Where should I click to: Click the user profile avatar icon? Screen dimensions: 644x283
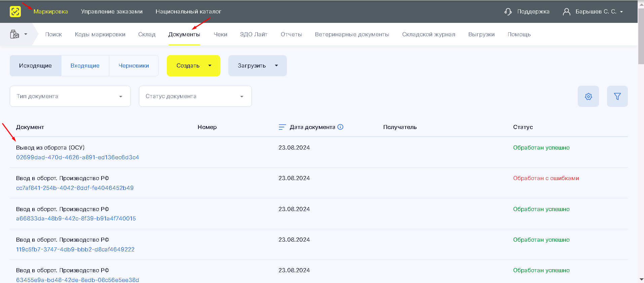coord(566,12)
